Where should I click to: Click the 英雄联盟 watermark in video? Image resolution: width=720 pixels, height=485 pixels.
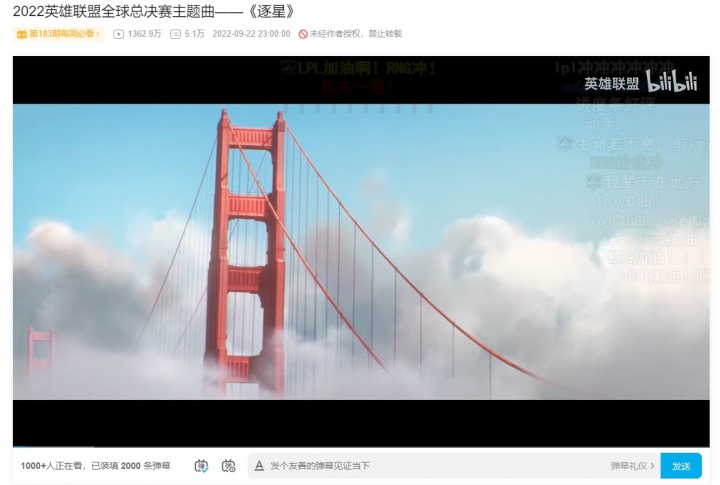(612, 84)
